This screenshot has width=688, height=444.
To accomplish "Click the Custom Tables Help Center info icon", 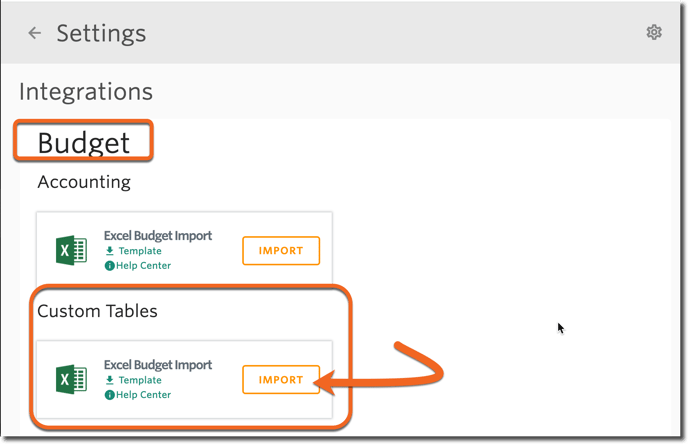I will click(109, 395).
